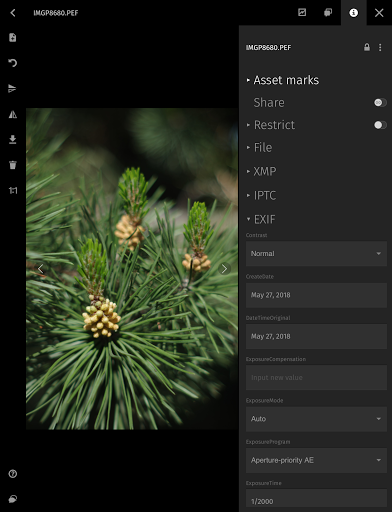This screenshot has height=512, width=392.
Task: Open the revisions stack icon
Action: (x=328, y=13)
